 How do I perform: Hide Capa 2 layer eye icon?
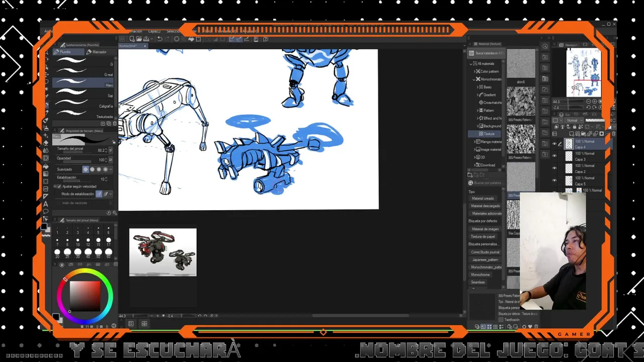click(x=554, y=168)
